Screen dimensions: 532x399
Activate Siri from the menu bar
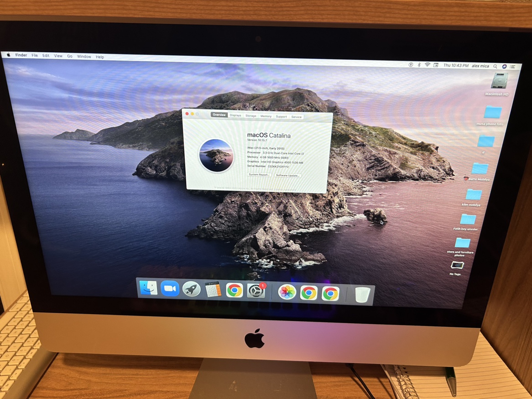(504, 67)
